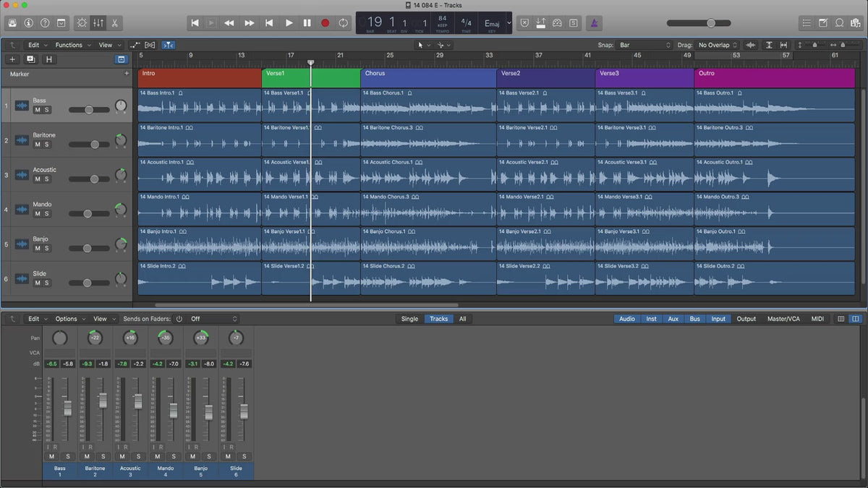
Task: Switch mixer view to the All tab
Action: pyautogui.click(x=462, y=319)
